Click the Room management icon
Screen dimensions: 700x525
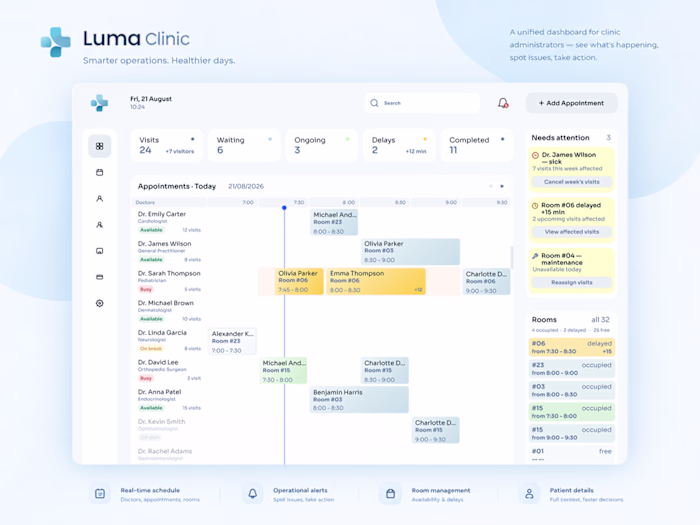tap(391, 493)
